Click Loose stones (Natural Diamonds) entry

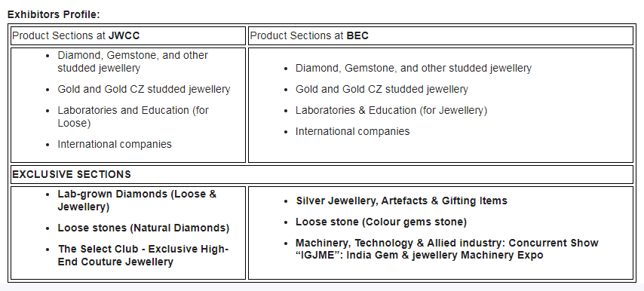(143, 228)
